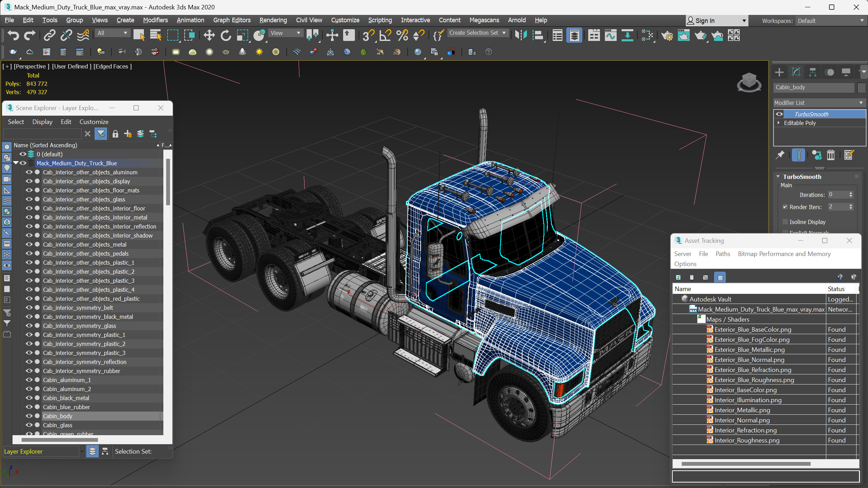Open the Graph Editors menu

click(232, 20)
